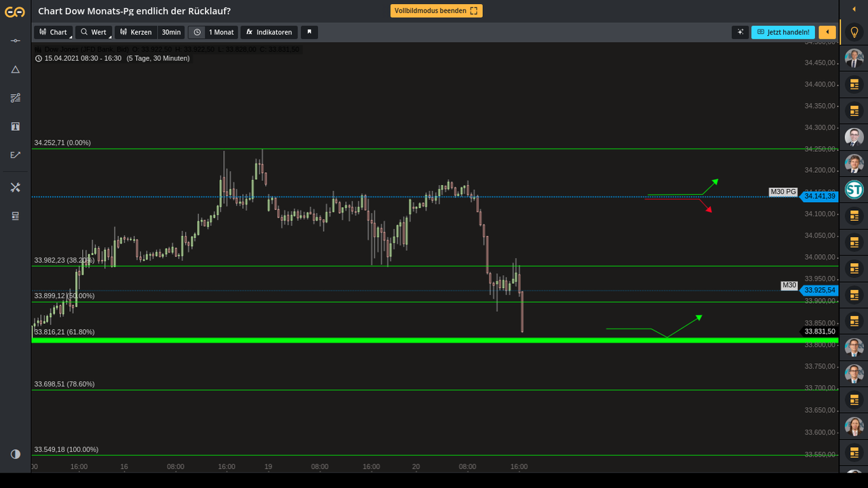Open the long-haired woman avatar in right sidebar

854,426
